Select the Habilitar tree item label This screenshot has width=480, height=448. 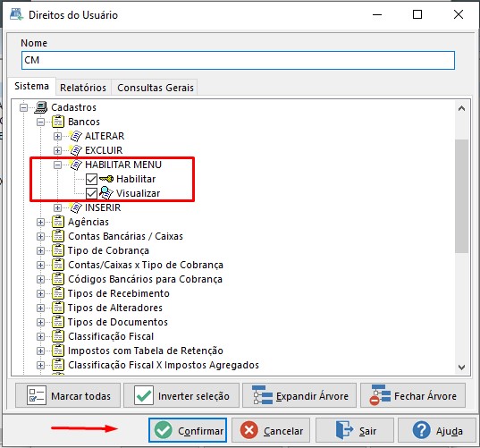click(136, 179)
